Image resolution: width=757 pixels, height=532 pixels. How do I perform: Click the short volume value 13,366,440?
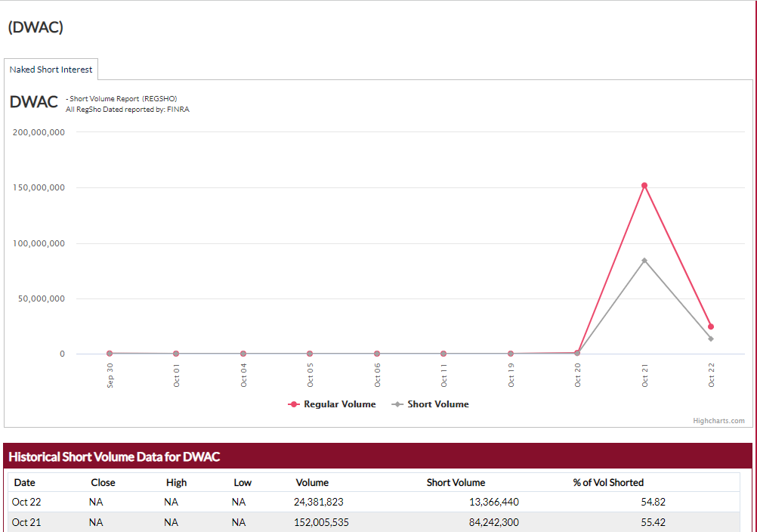click(494, 502)
